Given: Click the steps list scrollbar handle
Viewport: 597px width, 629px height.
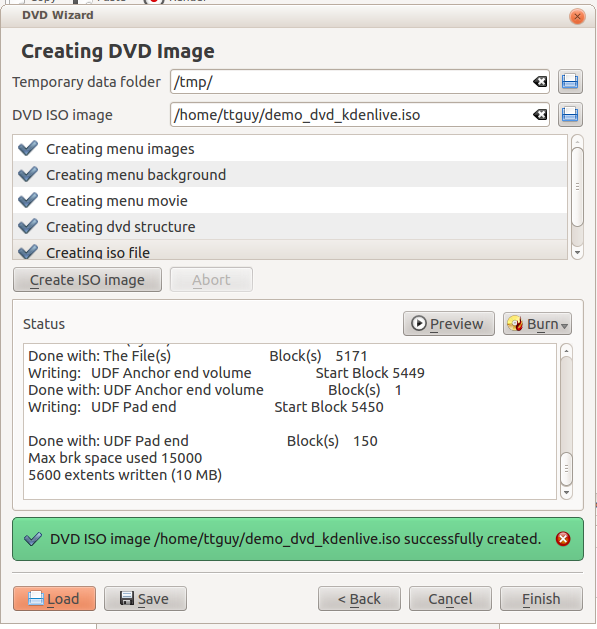Looking at the screenshot, I should click(x=577, y=187).
